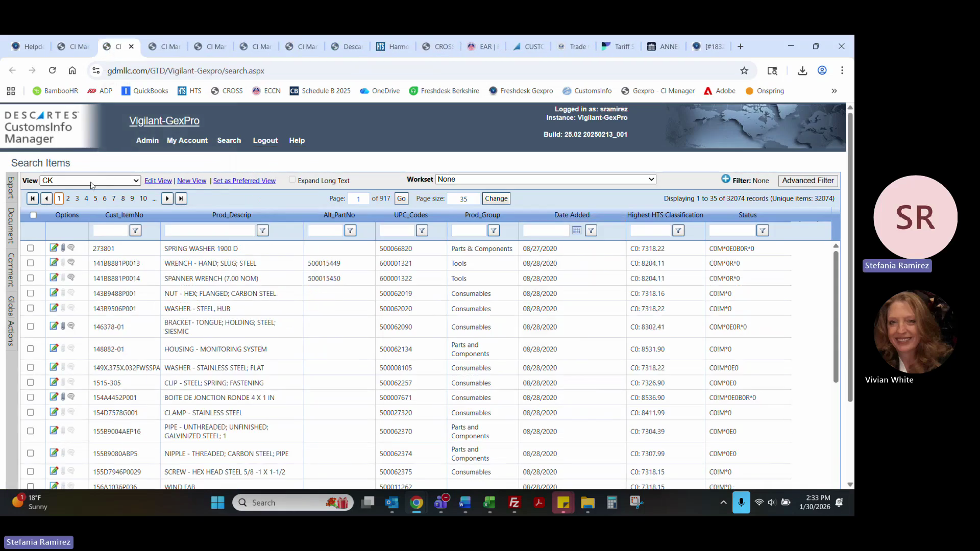Click the edit icon for item 273801
This screenshot has height=551, width=980.
point(54,248)
